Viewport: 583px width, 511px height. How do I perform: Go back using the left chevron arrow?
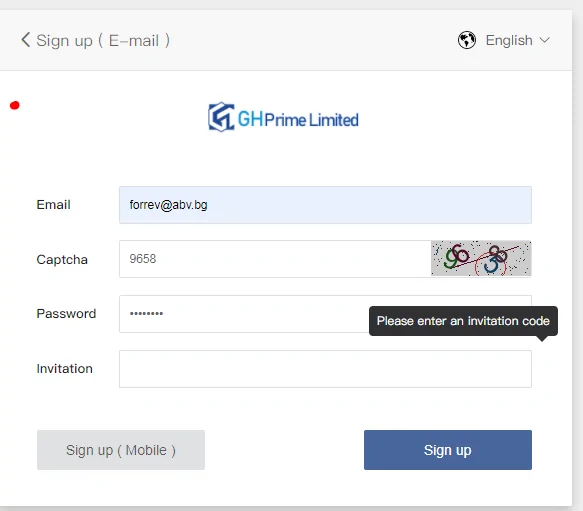click(25, 39)
